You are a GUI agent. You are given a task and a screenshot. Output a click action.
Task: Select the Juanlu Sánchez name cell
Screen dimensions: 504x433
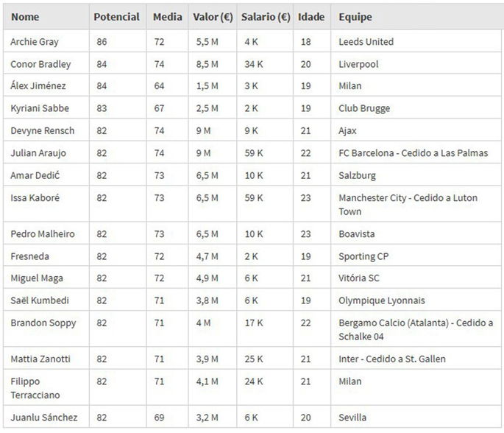(x=42, y=418)
